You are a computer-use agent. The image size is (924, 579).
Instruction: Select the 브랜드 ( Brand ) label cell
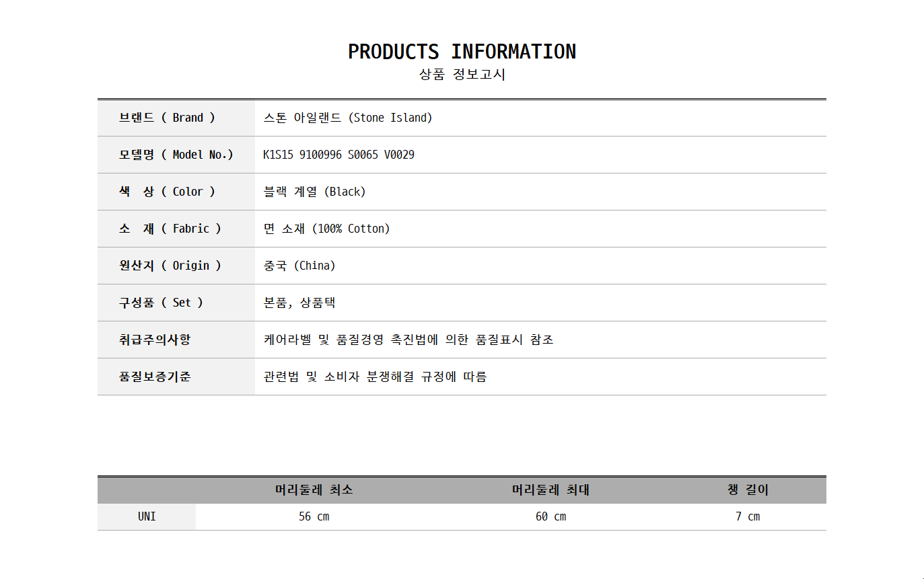click(168, 118)
